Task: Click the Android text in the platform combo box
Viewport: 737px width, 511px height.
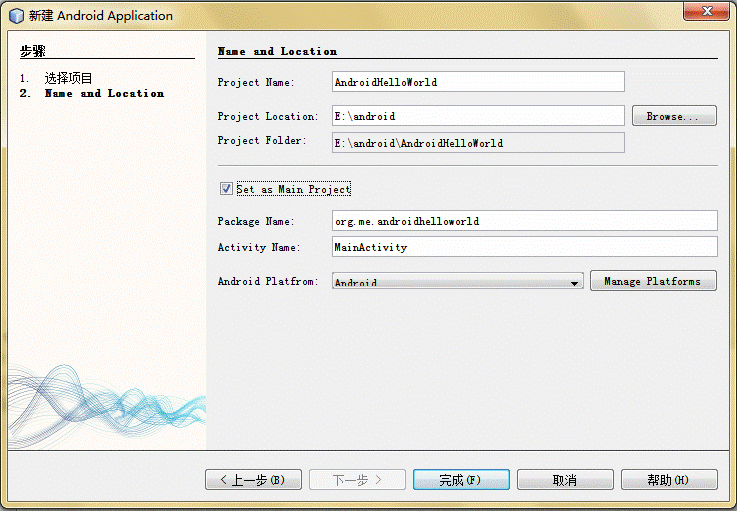Action: (x=355, y=283)
